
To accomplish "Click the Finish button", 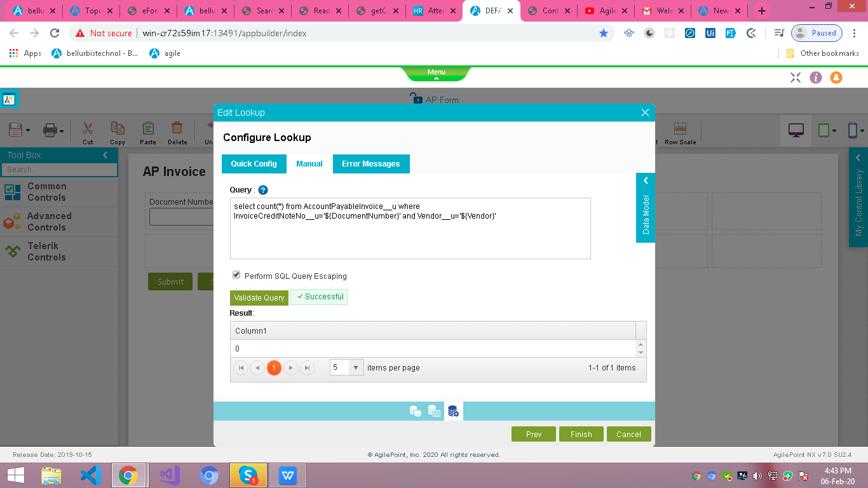I will [x=581, y=434].
